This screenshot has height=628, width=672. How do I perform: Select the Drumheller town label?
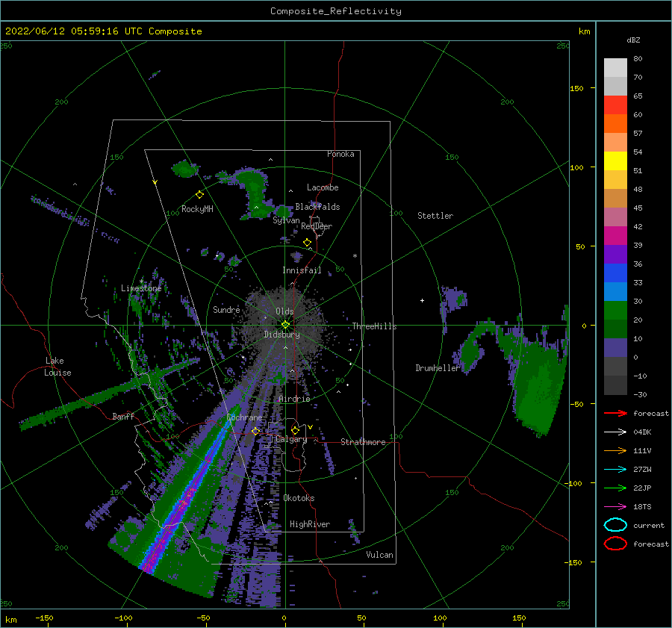[x=438, y=368]
